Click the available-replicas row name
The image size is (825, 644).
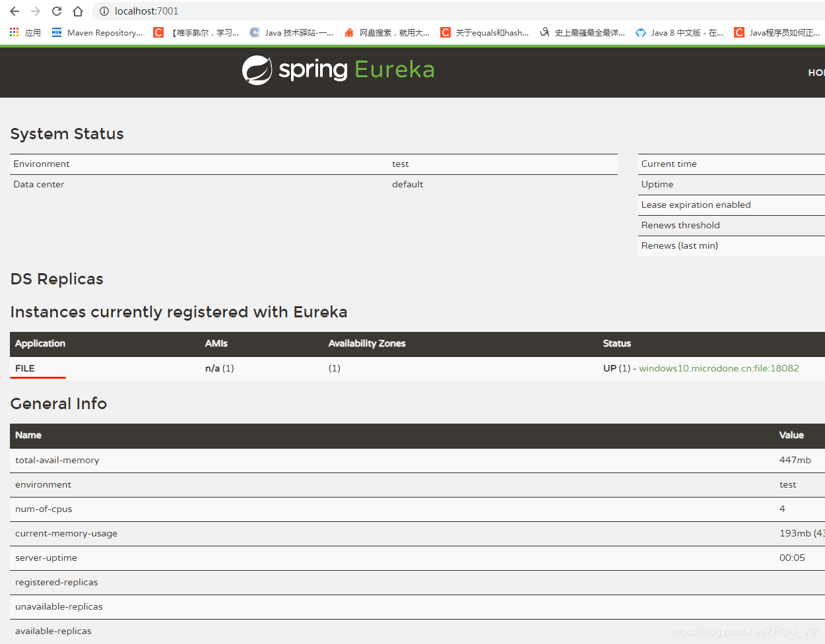tap(53, 631)
